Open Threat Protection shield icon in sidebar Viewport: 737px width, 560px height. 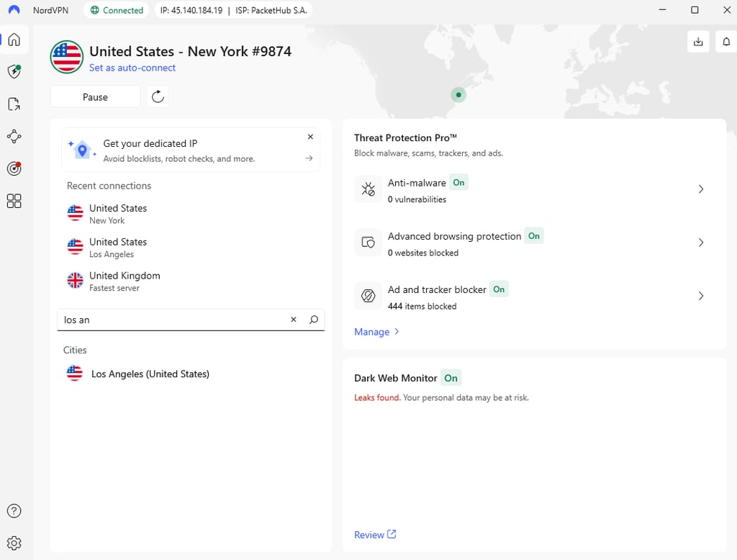pos(14,71)
